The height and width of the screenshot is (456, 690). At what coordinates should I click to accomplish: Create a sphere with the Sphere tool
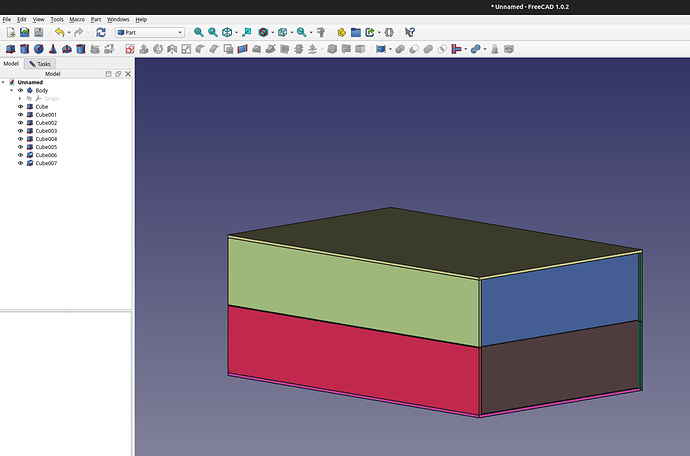click(39, 48)
